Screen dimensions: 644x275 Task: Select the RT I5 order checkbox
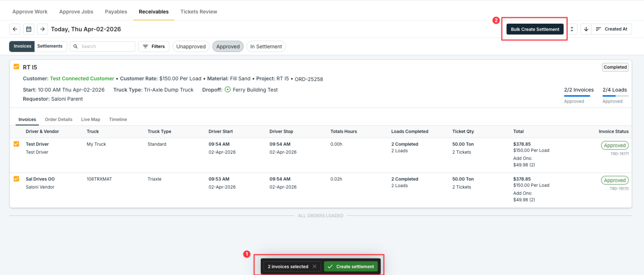[x=17, y=66]
